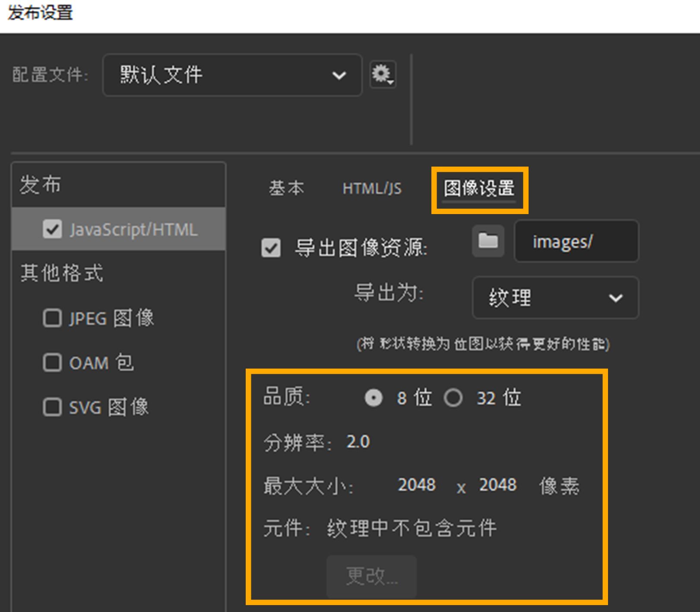Click the 分辨率 value 2.0

coord(358,442)
